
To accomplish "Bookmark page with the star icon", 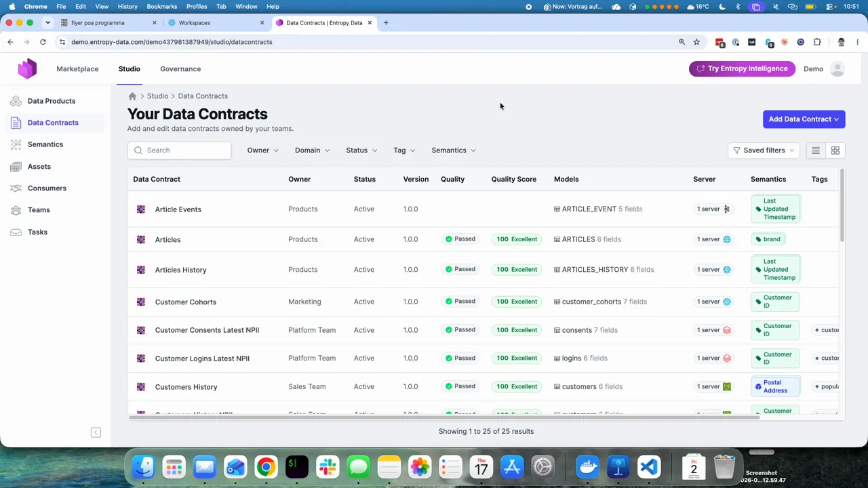I will [x=696, y=42].
